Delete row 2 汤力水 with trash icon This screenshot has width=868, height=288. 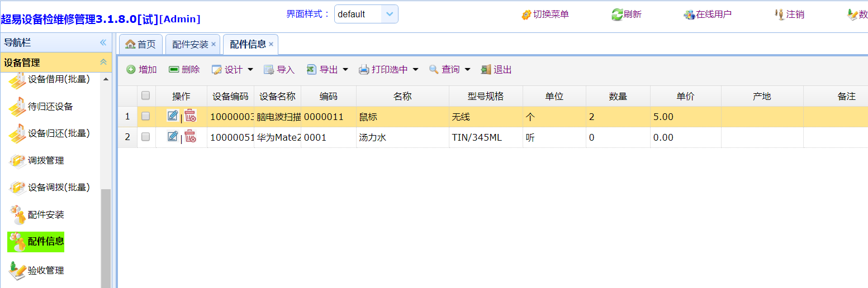(x=191, y=136)
